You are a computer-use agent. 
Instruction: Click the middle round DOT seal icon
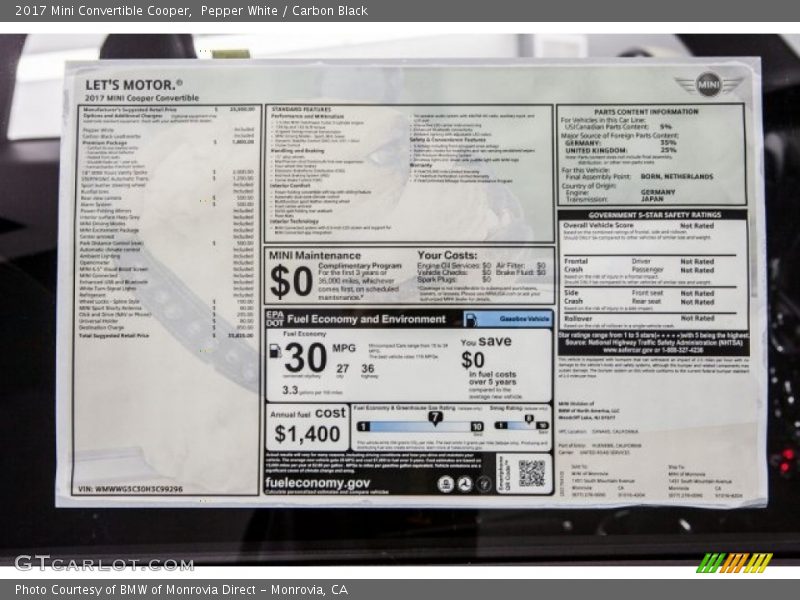pos(464,484)
